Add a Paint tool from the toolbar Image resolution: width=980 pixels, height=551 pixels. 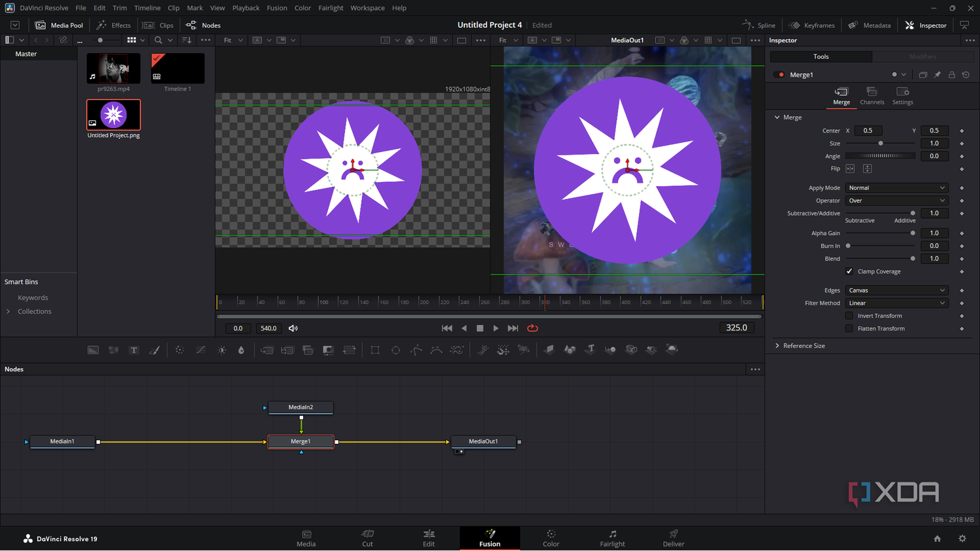(154, 350)
